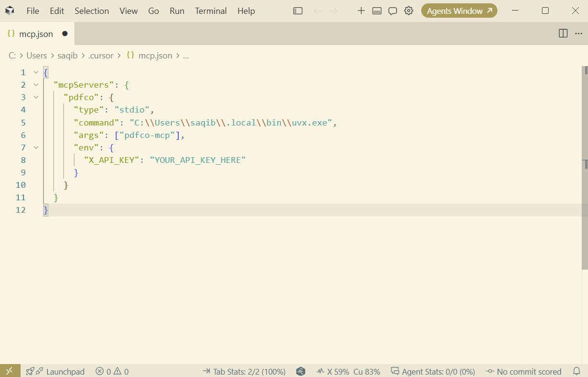
Task: Open the Help menu
Action: pos(246,11)
